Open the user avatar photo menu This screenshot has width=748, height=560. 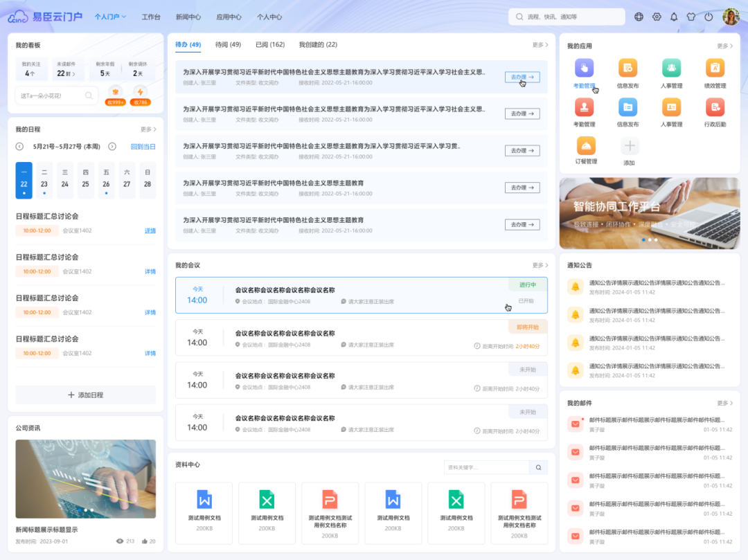(x=731, y=17)
